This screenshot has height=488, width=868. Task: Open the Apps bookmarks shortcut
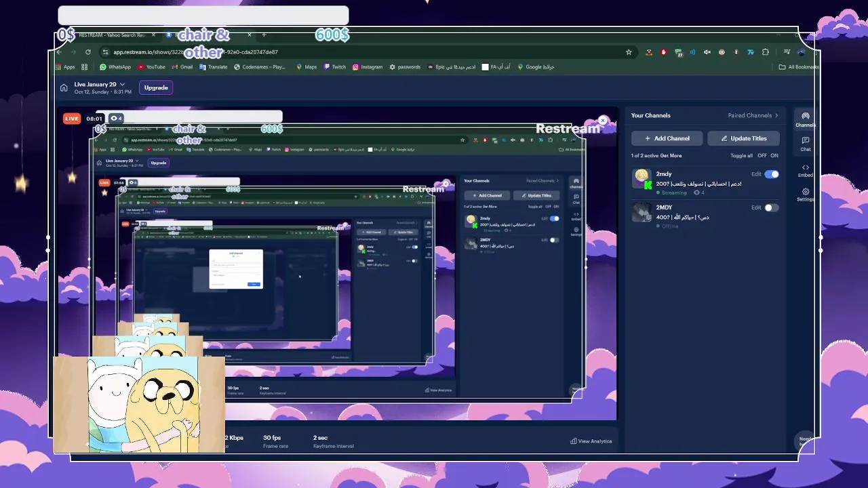tap(65, 67)
